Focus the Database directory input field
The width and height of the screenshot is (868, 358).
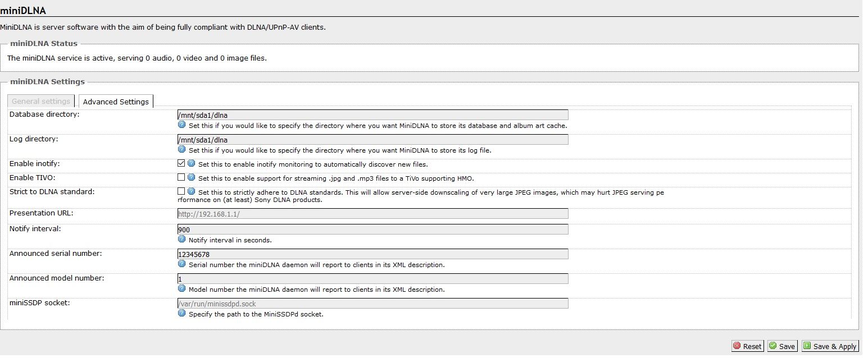coord(372,115)
